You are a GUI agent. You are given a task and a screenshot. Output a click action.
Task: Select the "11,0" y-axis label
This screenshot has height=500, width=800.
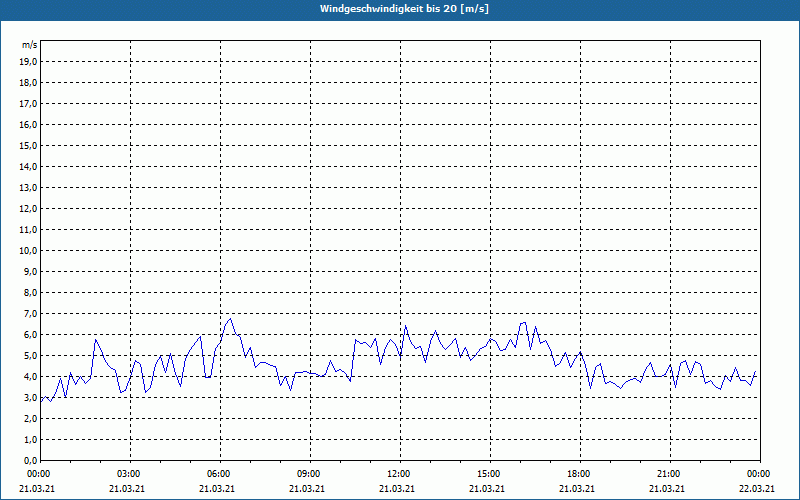(x=28, y=230)
